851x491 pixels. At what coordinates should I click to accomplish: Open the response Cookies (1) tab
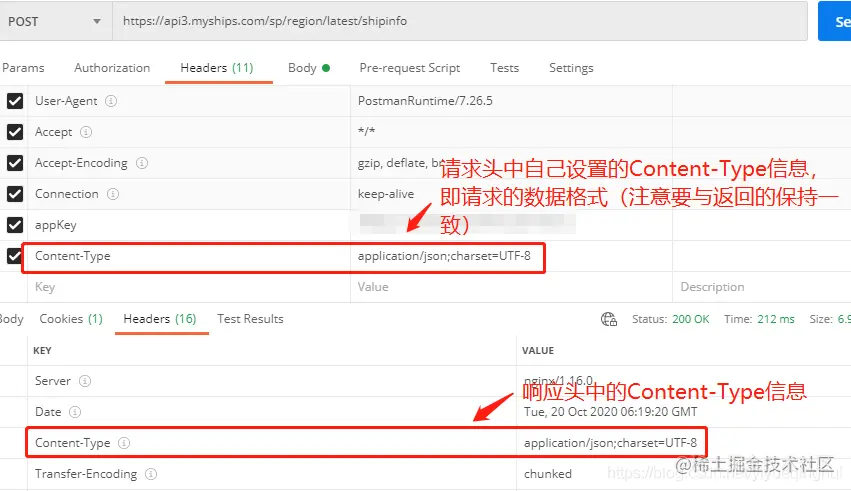click(71, 319)
